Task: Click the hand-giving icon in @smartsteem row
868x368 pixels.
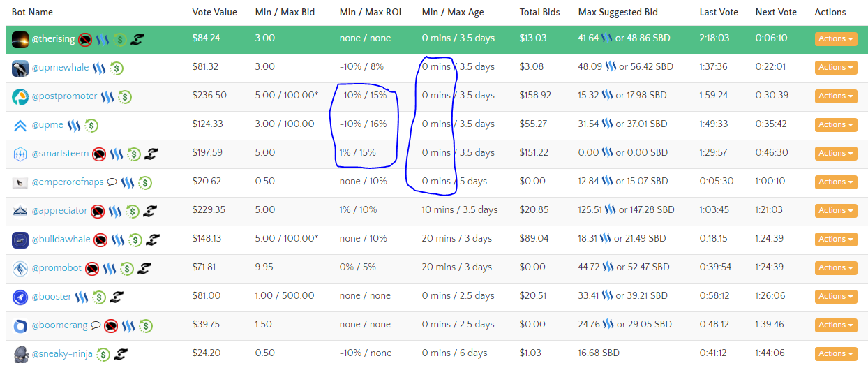Action: coord(151,154)
